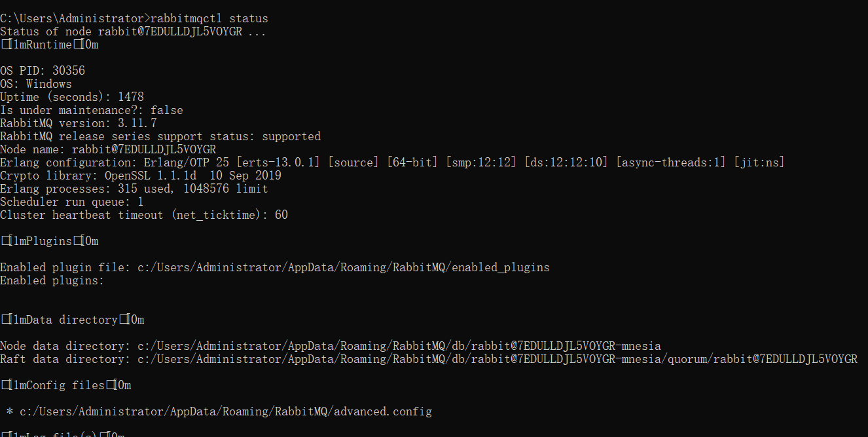
Task: Click the Data directory section heading
Action: (x=72, y=320)
